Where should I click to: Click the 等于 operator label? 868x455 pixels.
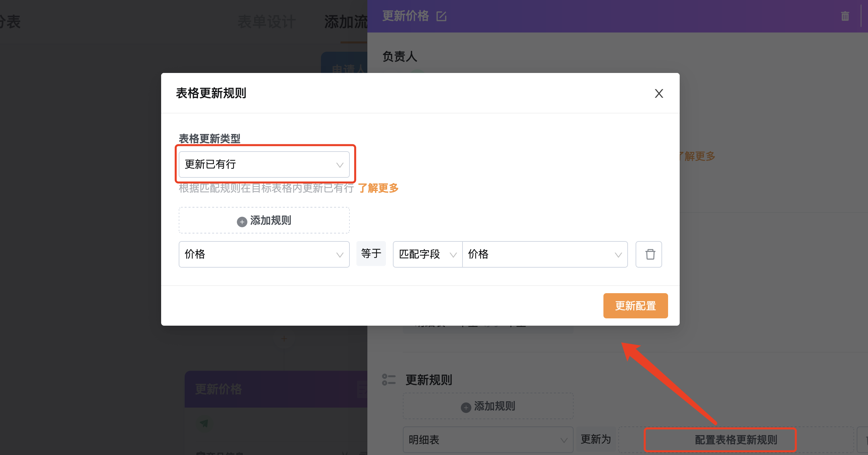coord(371,253)
